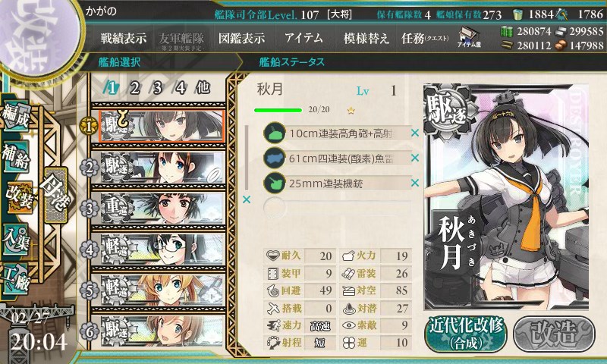Screen dimensions: 607x364
Task: Remove the 10cm連装高角砲 equipment
Action: 415,133
